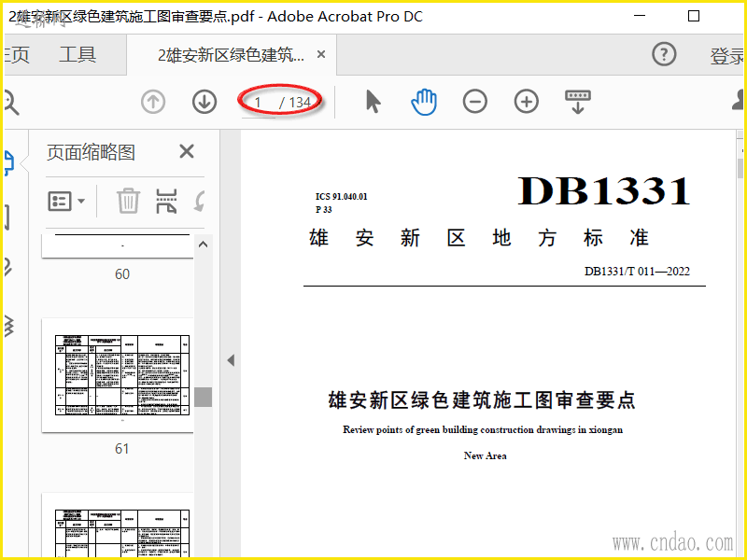Open the bookmarks sidebar icon
This screenshot has width=747, height=560.
pos(7,217)
